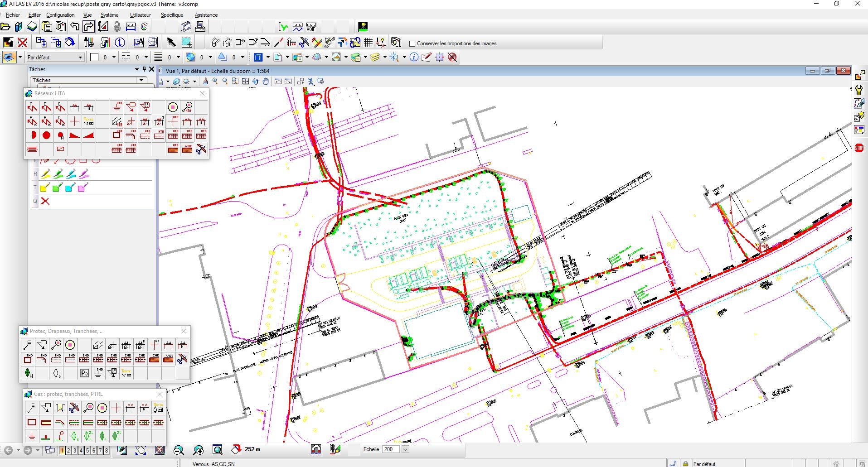
Task: Select the black arrow pointer tool
Action: 171,43
